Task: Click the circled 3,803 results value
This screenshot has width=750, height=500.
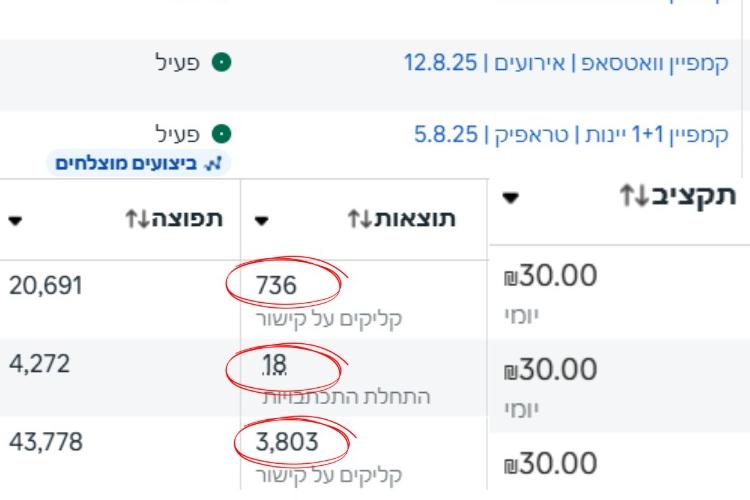Action: (286, 441)
